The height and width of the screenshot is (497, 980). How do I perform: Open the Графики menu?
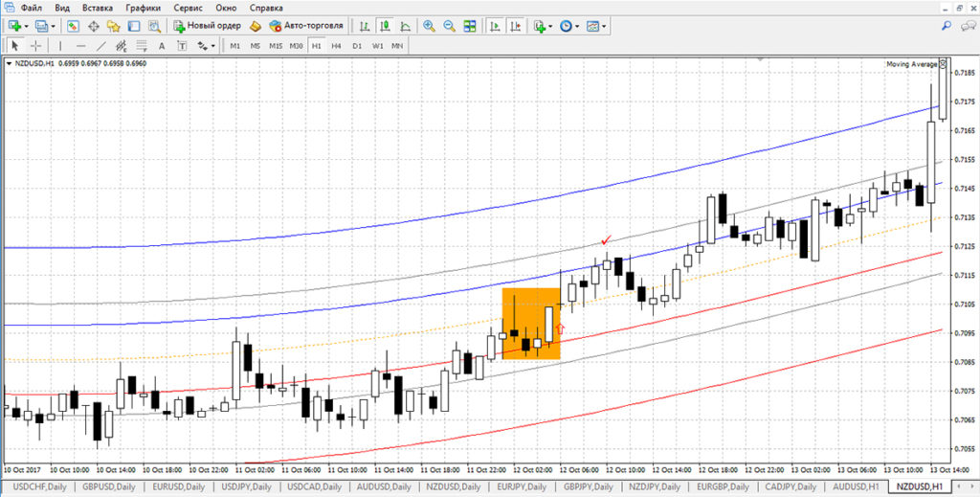(143, 8)
